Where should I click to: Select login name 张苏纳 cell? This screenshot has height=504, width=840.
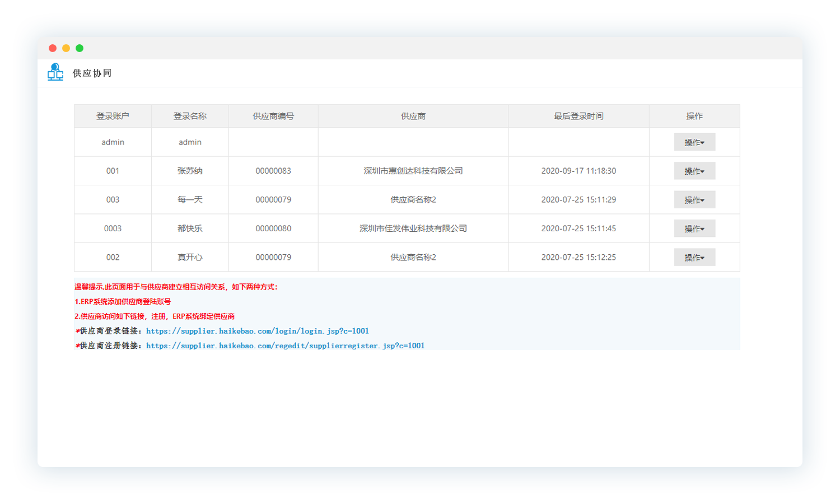click(190, 171)
